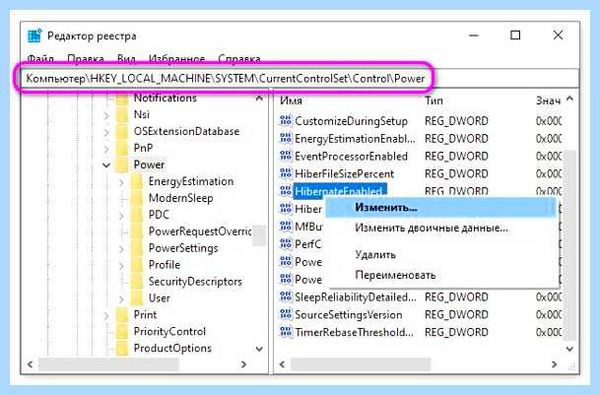Click the Print folder icon
Image resolution: width=600 pixels, height=395 pixels.
tap(122, 315)
